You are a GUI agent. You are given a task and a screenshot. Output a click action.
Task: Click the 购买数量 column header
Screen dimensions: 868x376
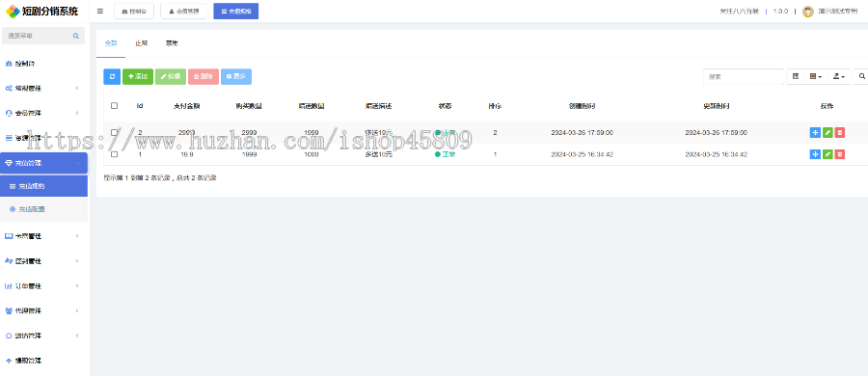(x=249, y=106)
